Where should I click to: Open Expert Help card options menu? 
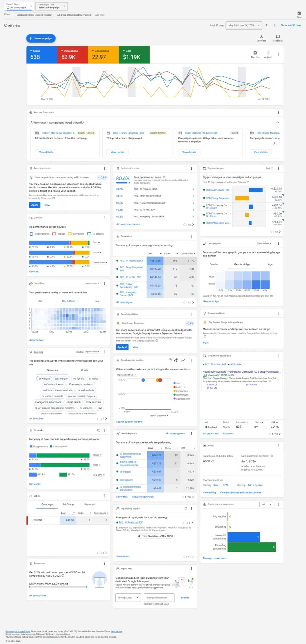pyautogui.click(x=191, y=569)
